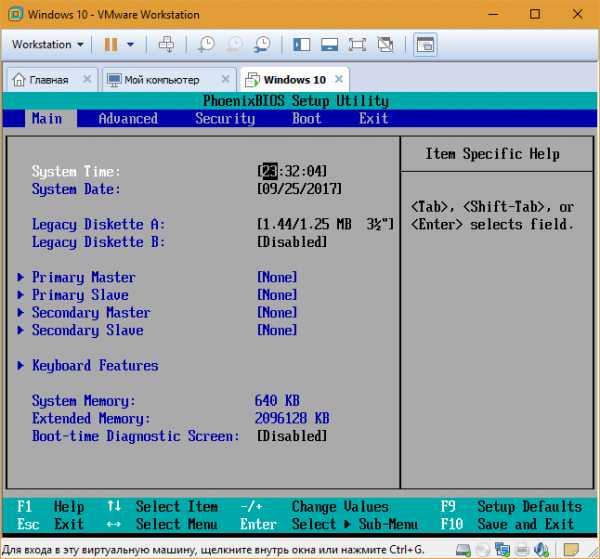Close the Мой компьютер tab
The height and width of the screenshot is (559, 600).
tap(226, 79)
